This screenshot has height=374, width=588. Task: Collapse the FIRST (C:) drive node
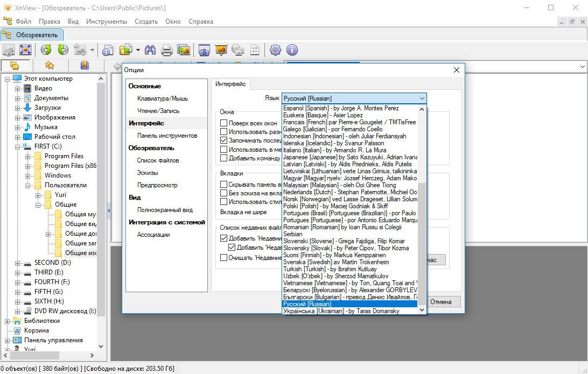tap(18, 147)
